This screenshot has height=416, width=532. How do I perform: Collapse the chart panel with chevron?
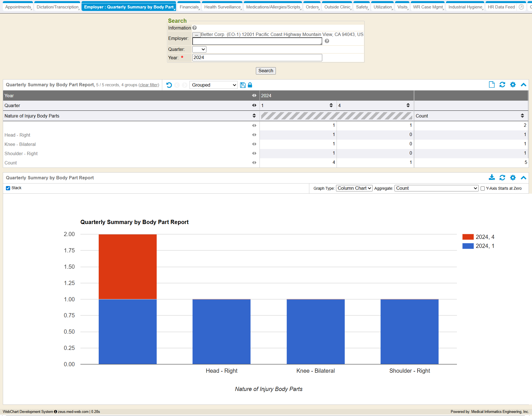(523, 178)
